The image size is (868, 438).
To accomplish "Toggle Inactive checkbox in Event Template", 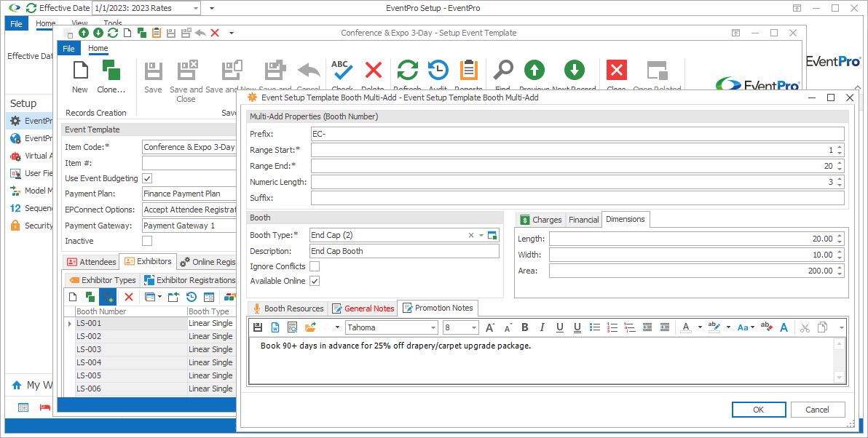I will click(x=147, y=241).
